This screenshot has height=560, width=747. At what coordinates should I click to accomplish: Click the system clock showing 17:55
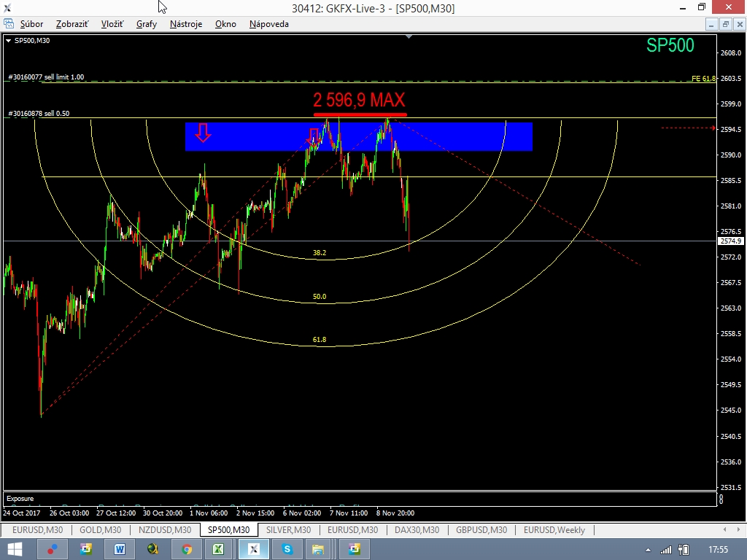point(718,550)
